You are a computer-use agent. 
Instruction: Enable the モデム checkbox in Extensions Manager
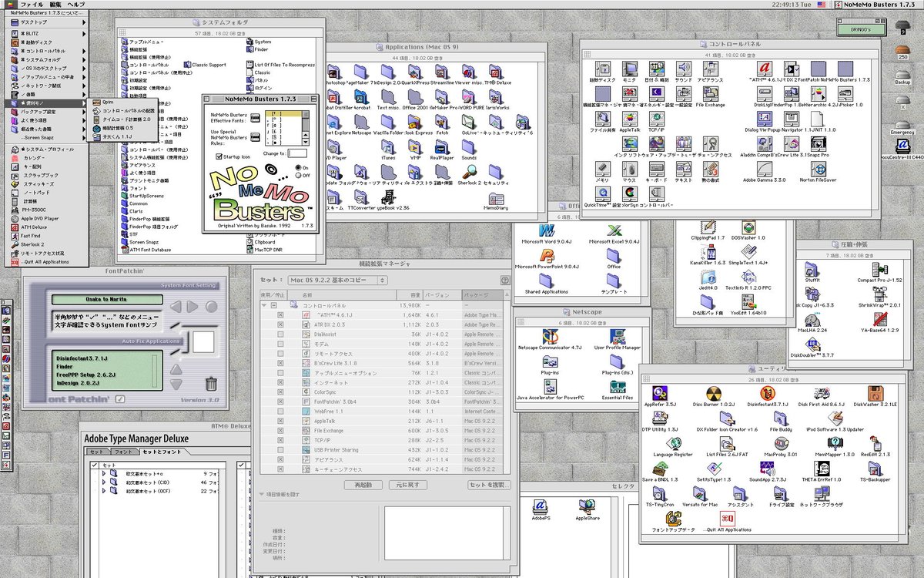click(280, 344)
